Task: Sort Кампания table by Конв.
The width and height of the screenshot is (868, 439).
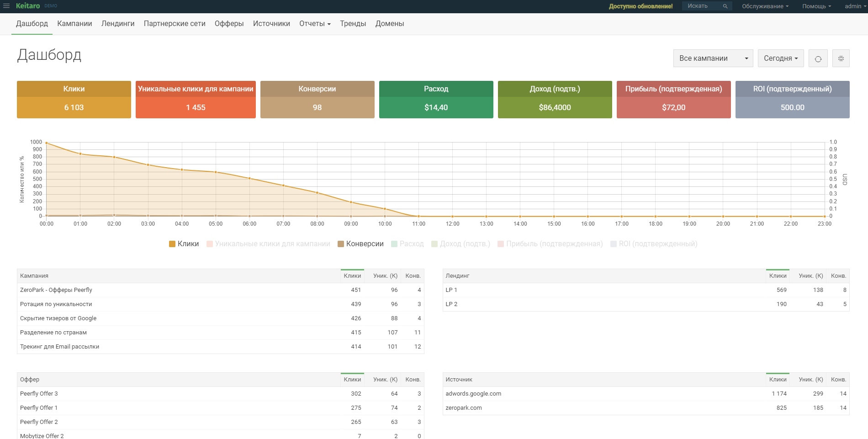Action: pyautogui.click(x=413, y=276)
